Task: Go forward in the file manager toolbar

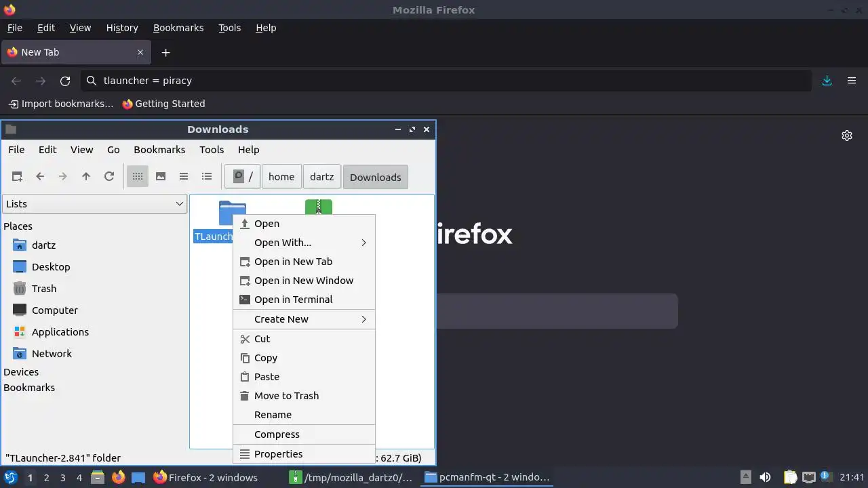Action: click(63, 177)
